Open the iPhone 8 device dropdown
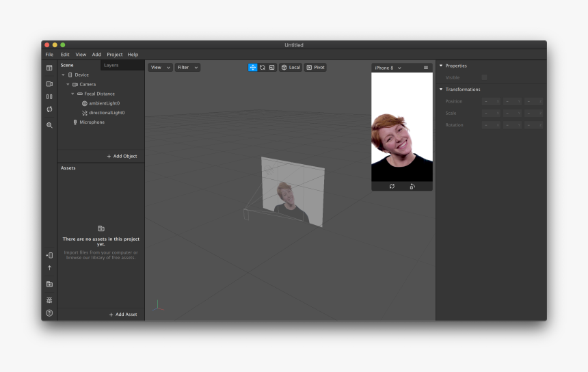This screenshot has height=372, width=588. tap(388, 68)
